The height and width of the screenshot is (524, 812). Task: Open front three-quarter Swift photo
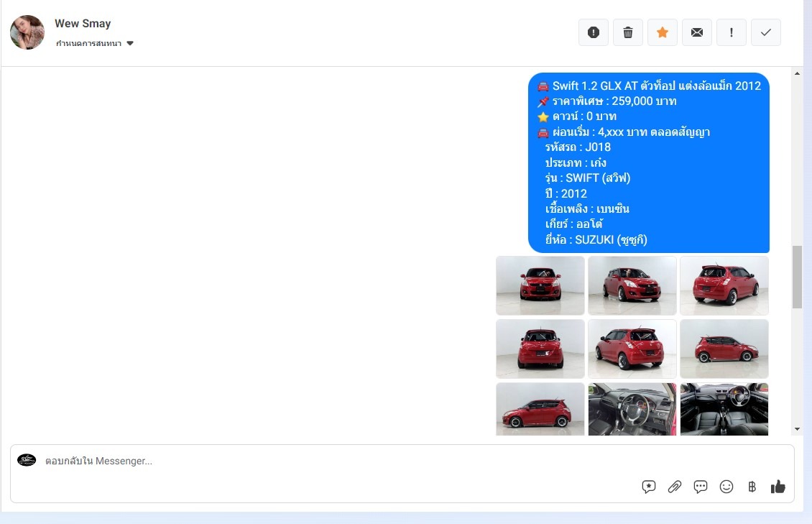tap(632, 285)
